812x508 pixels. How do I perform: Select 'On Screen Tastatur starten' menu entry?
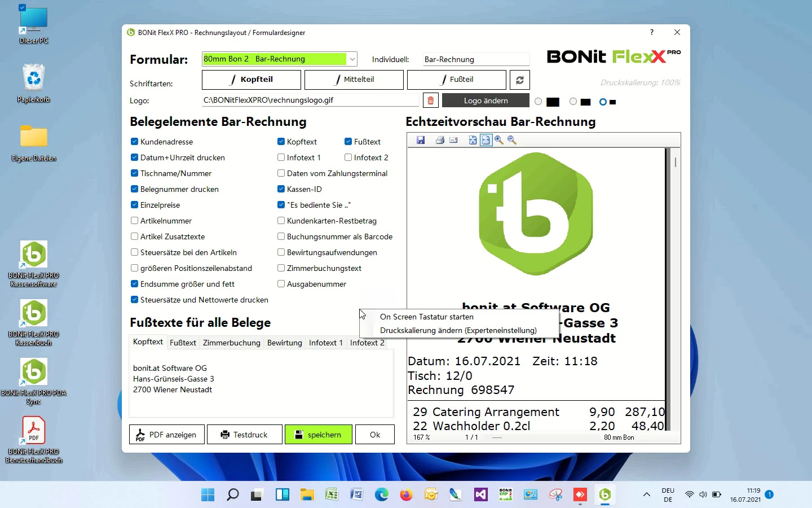[426, 317]
